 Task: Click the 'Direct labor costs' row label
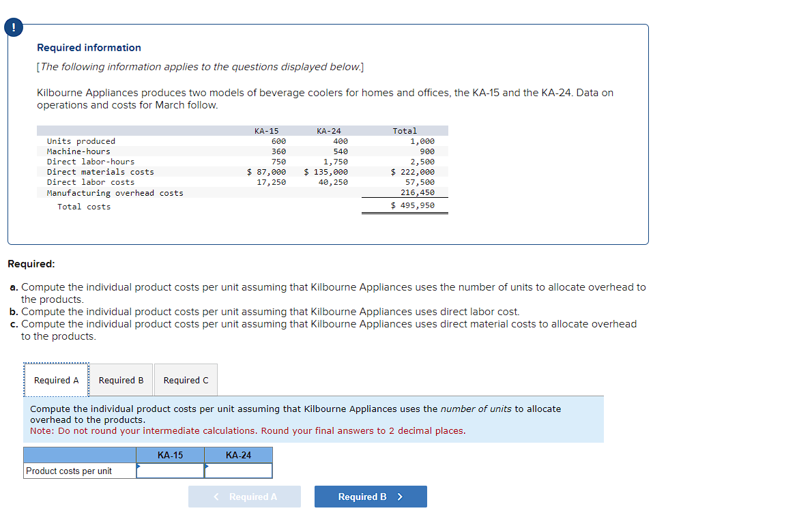[x=91, y=182]
